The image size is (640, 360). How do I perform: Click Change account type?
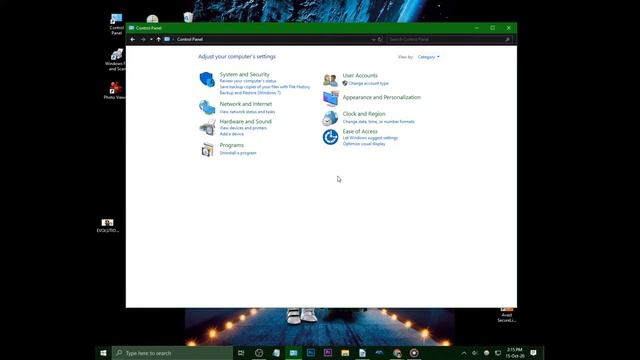point(369,83)
